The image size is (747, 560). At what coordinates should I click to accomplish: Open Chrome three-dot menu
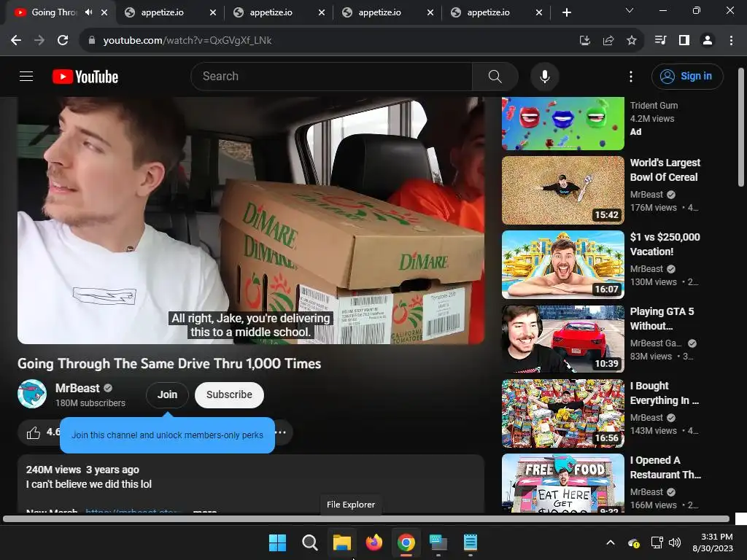[x=731, y=41]
